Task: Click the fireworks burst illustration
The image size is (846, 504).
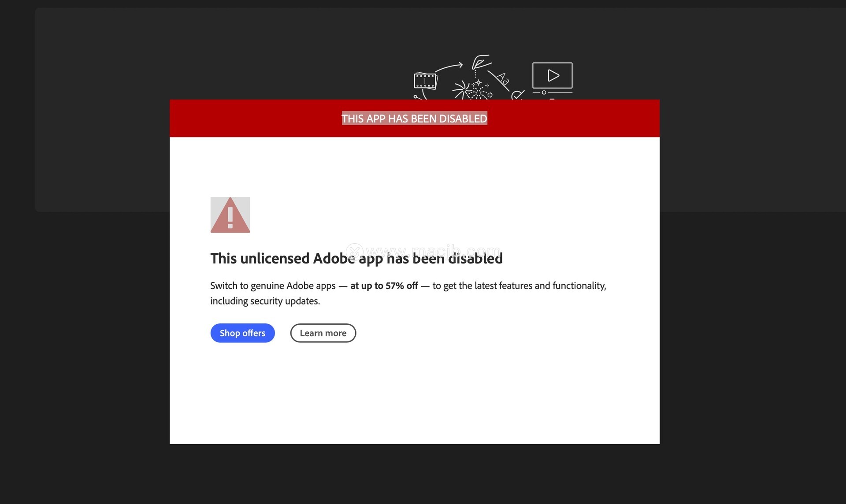Action: pos(473,90)
